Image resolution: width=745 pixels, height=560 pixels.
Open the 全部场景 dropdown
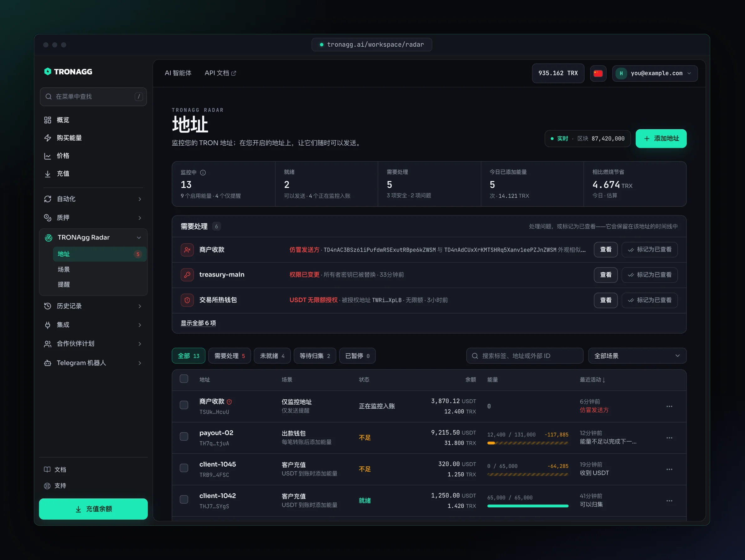[x=637, y=356]
